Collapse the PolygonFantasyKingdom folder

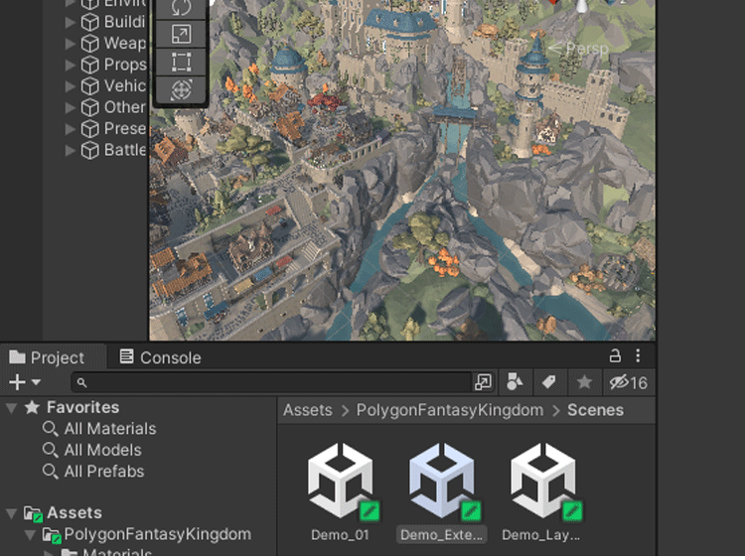point(30,535)
